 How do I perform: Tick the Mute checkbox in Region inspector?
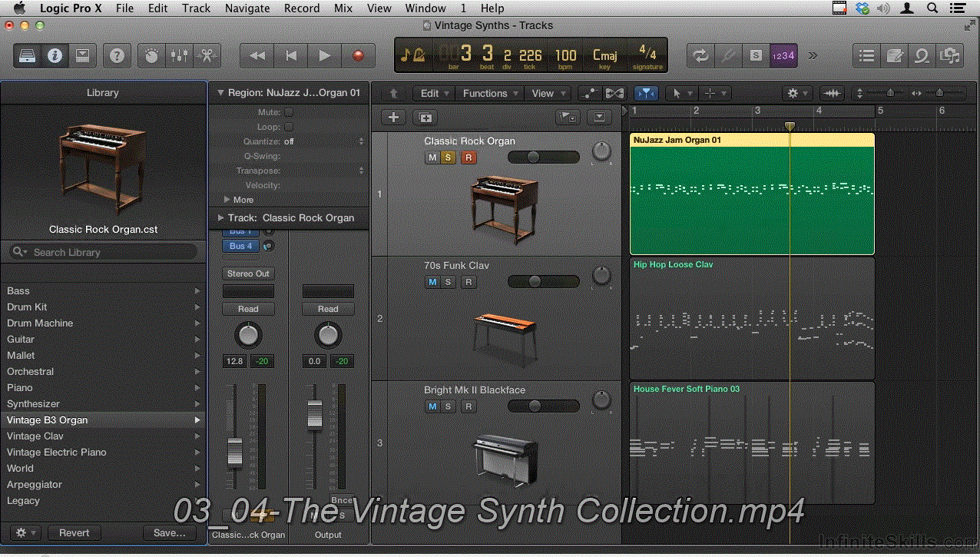[289, 112]
